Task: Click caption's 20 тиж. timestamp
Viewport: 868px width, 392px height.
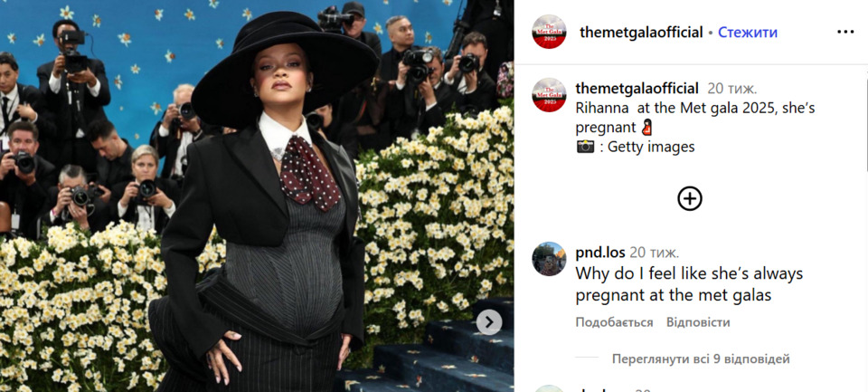Action: [x=731, y=88]
